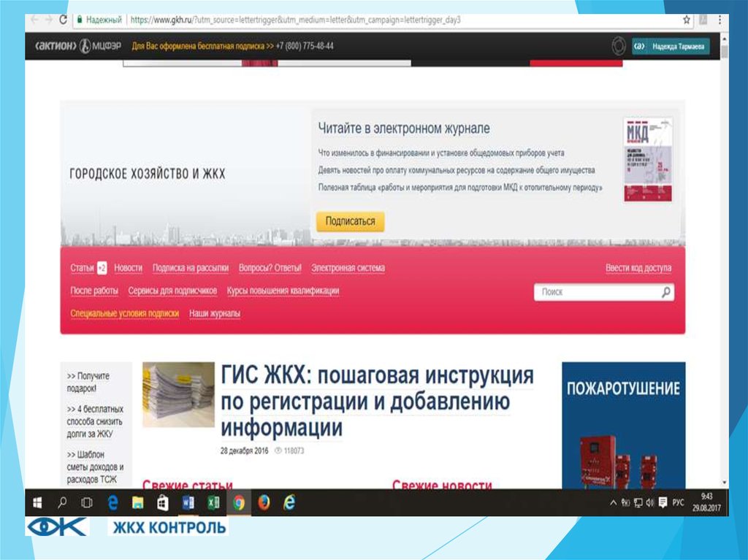Open the Chrome three-dot menu
748x560 pixels.
click(x=720, y=20)
